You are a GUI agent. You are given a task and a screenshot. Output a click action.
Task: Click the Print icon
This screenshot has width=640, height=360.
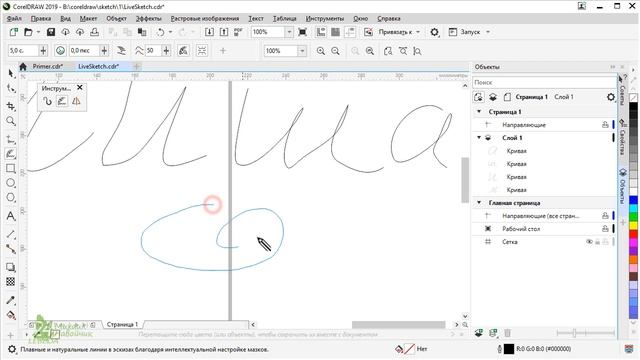coord(94,32)
